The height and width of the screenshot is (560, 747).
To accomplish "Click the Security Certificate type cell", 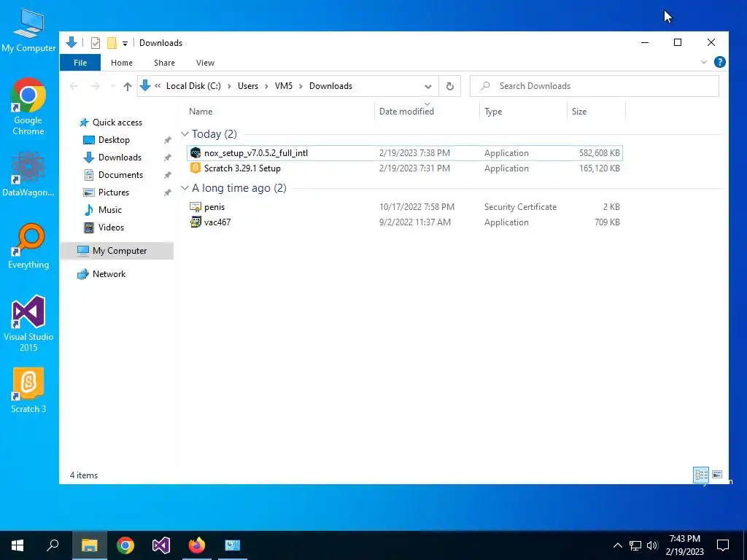I will [x=520, y=206].
